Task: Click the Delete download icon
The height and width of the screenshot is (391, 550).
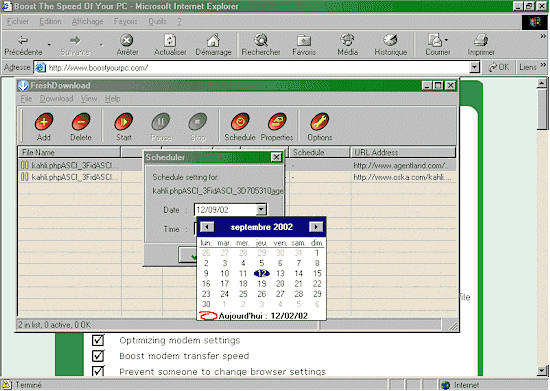Action: [x=81, y=122]
